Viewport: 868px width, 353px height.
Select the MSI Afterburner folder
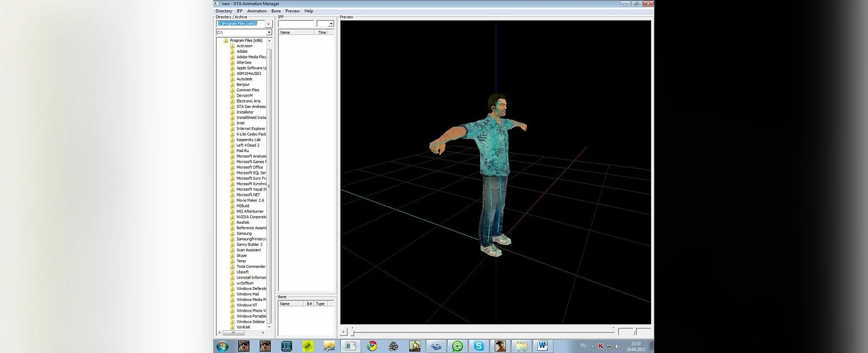[x=250, y=211]
